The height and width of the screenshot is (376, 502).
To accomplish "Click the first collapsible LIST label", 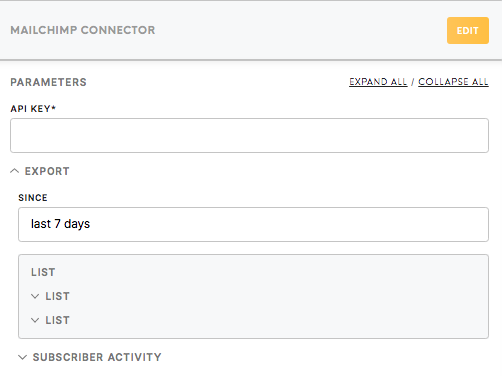I will [x=57, y=296].
